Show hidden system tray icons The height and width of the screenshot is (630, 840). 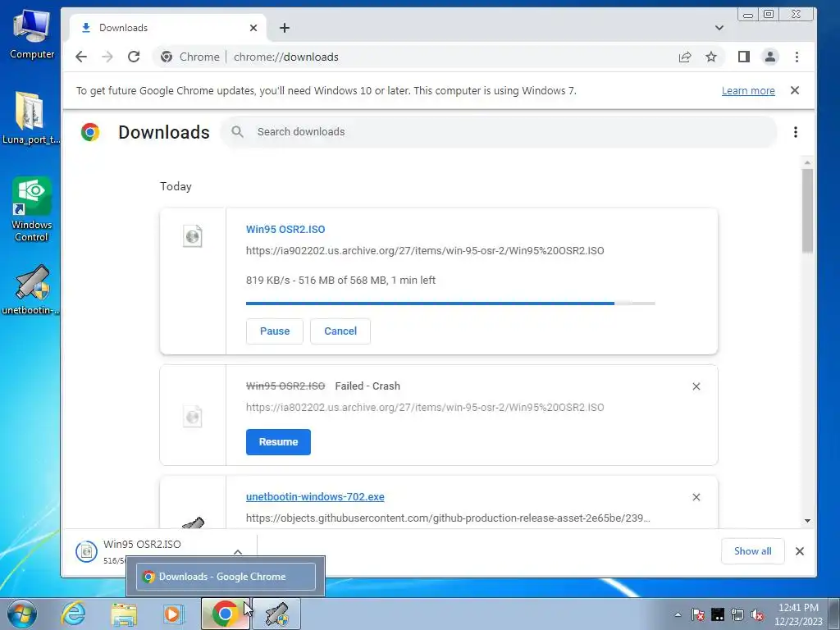pyautogui.click(x=678, y=614)
